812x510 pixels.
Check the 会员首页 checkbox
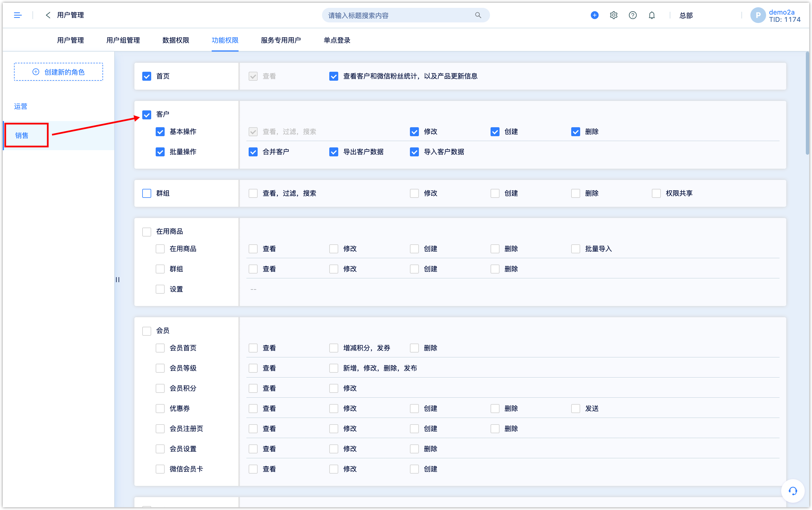tap(160, 348)
